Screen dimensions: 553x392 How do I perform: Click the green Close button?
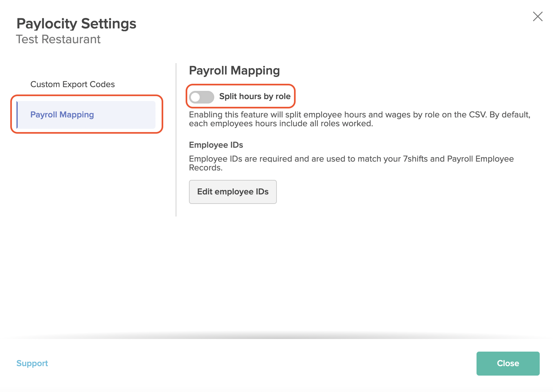tap(508, 364)
